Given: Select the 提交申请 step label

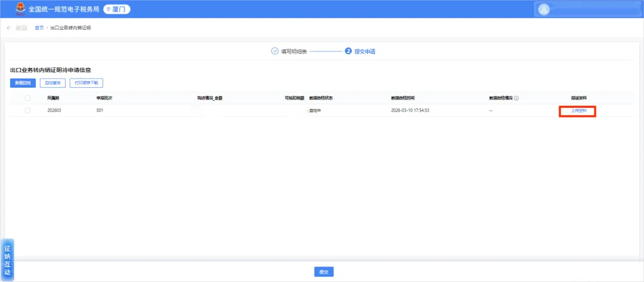Looking at the screenshot, I should [365, 52].
